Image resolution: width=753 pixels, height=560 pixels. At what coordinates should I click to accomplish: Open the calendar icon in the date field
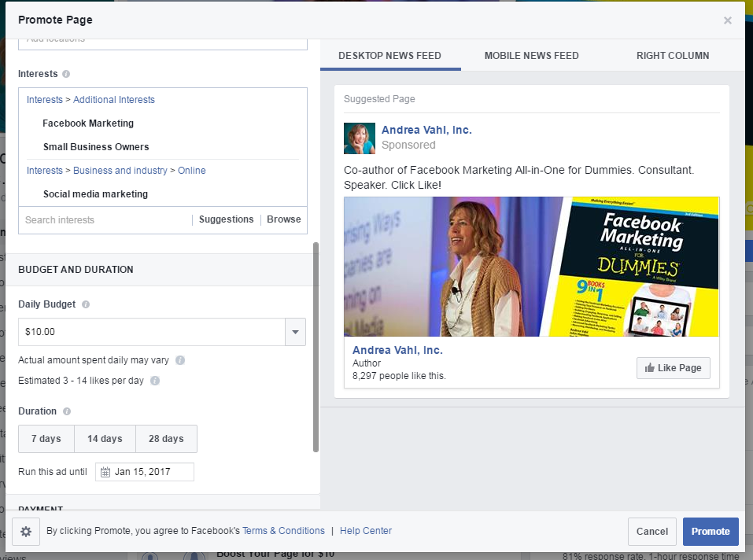105,472
